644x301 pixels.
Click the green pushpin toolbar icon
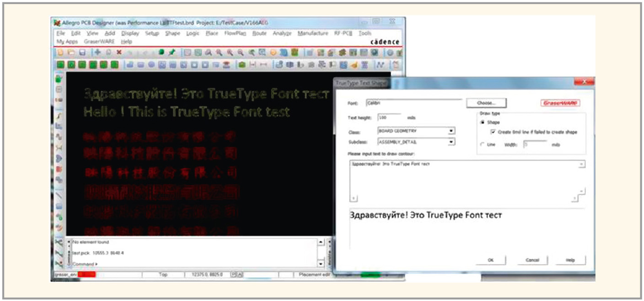pyautogui.click(x=172, y=53)
